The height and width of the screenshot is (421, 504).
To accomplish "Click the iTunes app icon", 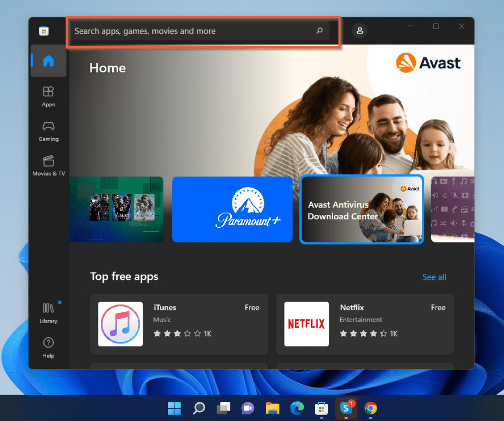I will click(120, 324).
